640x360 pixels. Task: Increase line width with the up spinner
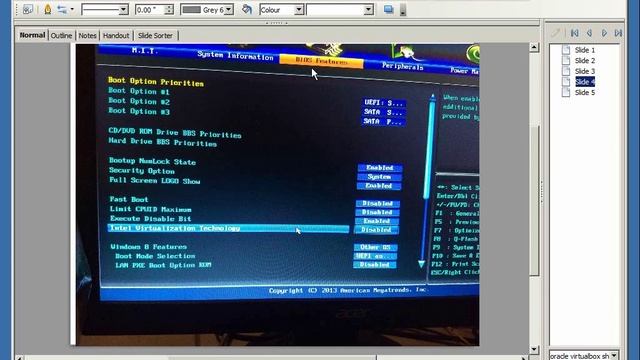pos(169,7)
